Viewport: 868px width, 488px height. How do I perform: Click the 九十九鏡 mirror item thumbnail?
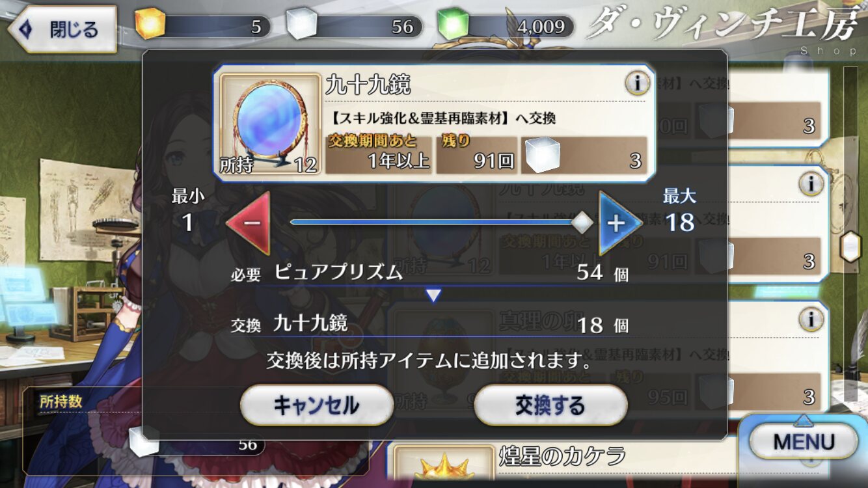(x=269, y=123)
